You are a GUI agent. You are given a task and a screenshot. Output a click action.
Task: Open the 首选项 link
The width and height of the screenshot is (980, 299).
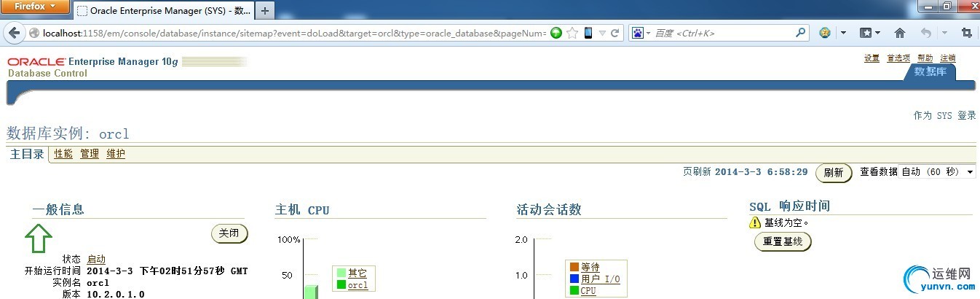(x=898, y=58)
